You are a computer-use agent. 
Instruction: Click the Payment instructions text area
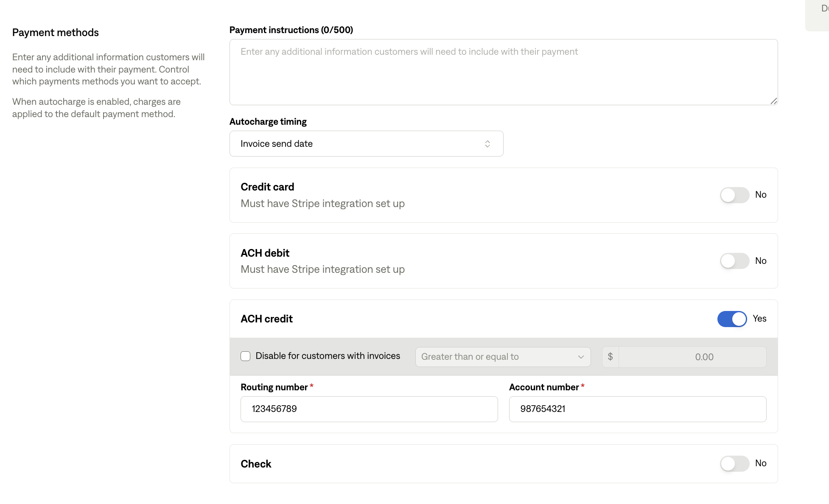503,72
